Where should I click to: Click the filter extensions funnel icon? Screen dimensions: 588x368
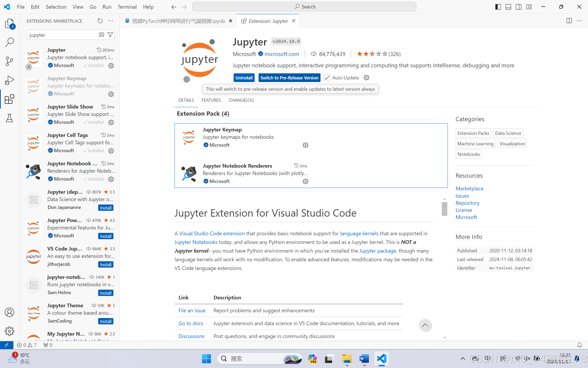point(111,35)
